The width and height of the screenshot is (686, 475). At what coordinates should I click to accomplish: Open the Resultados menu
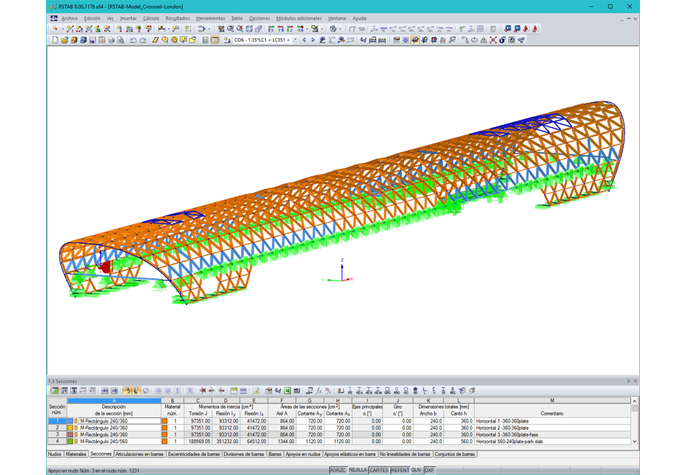[x=178, y=18]
